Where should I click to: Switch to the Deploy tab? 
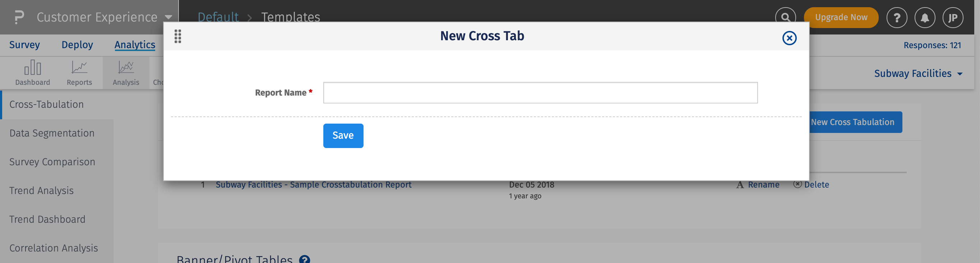point(77,45)
